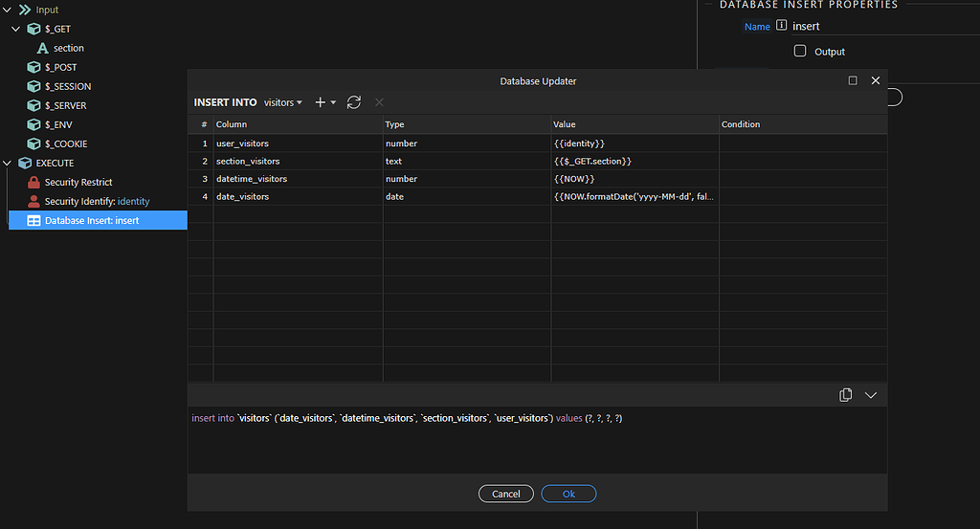Screen dimensions: 980x529
Task: Click the section text-variable icon
Action: tap(42, 48)
